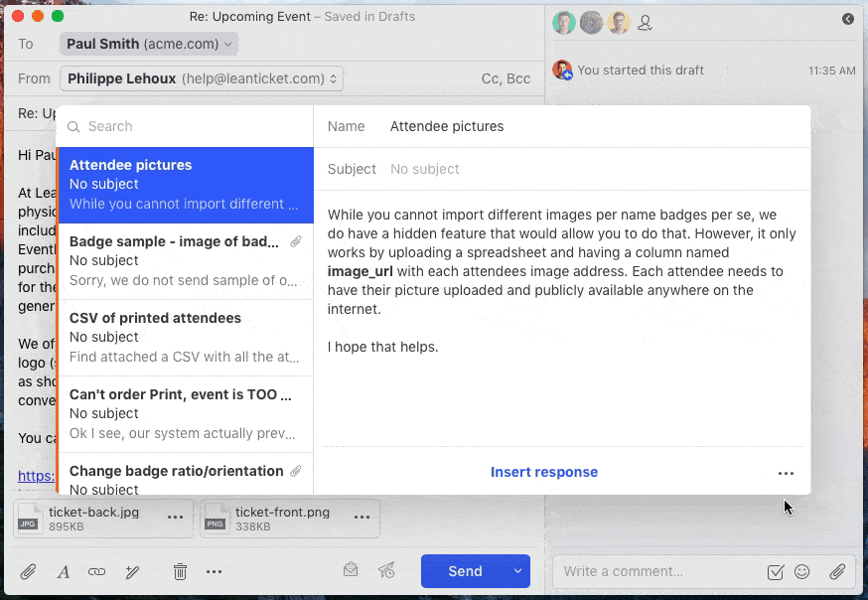Click the send and archive envelope icon
Image resolution: width=868 pixels, height=600 pixels.
tap(351, 571)
